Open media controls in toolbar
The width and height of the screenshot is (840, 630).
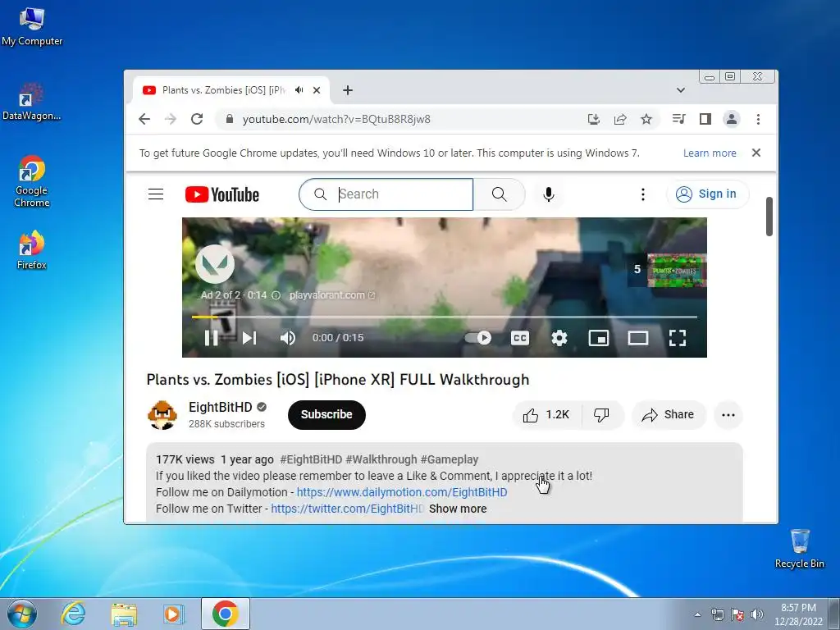coord(678,119)
